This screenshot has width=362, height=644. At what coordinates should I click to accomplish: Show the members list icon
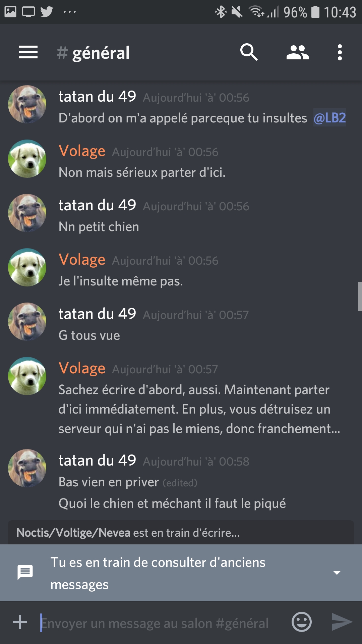[x=298, y=52]
